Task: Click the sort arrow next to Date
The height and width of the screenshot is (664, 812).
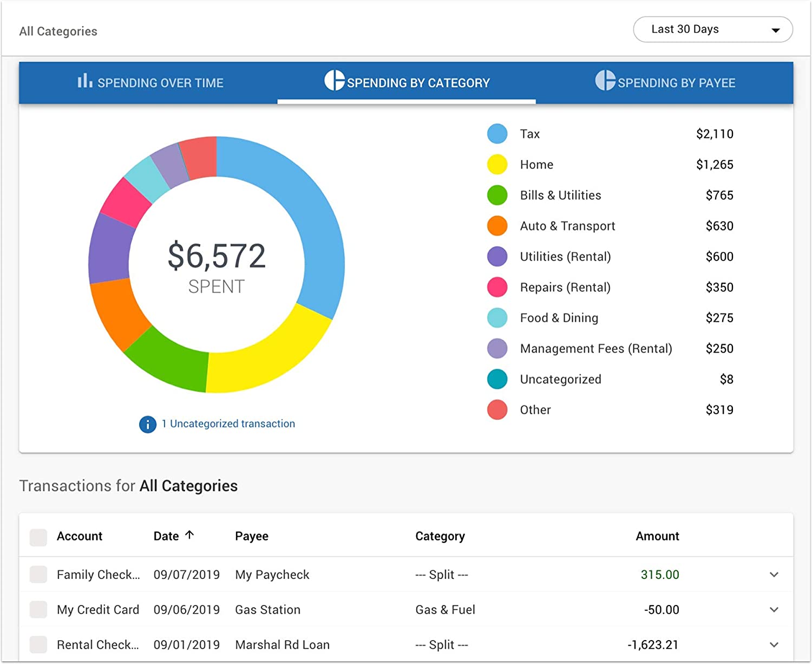Action: coord(189,535)
